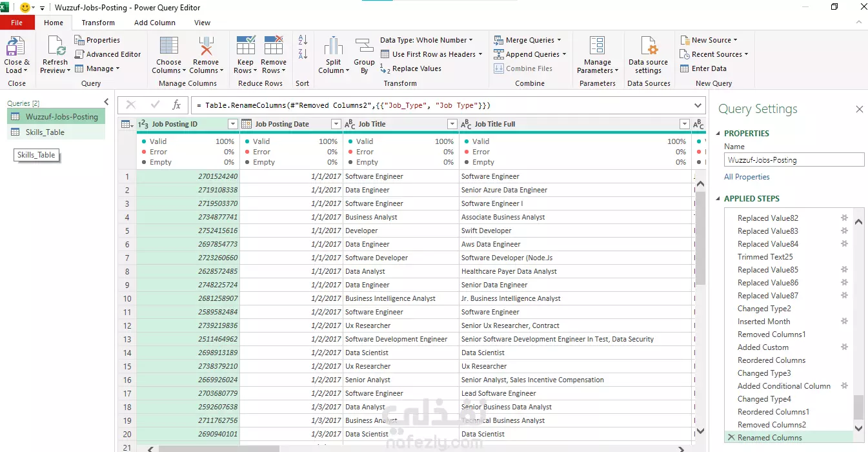Click the Remove Columns icon

pos(206,46)
